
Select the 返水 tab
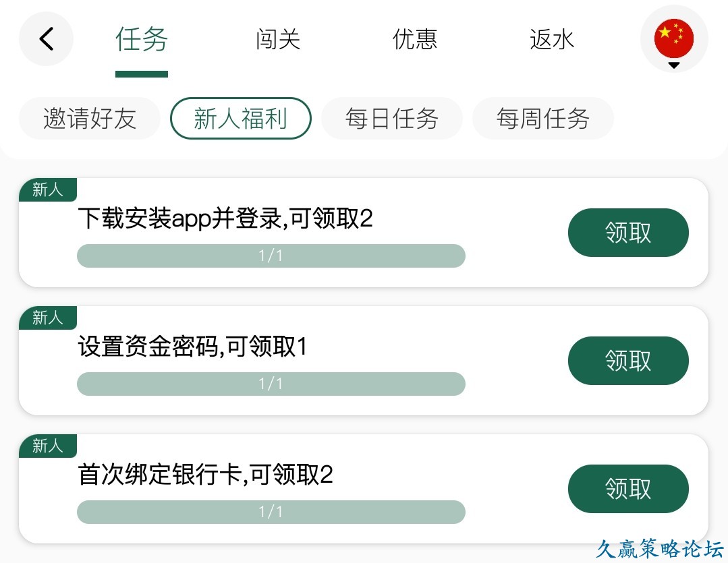[552, 39]
